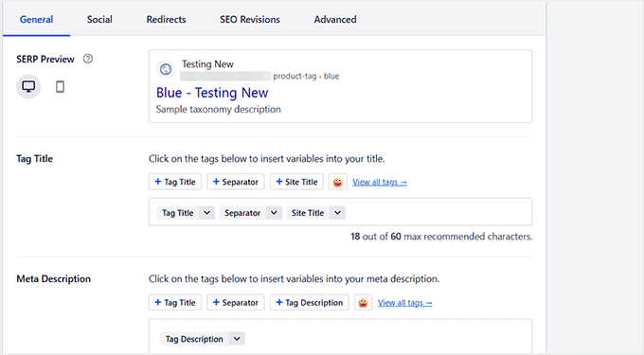Click the globe favicon in SERP preview

coord(166,69)
